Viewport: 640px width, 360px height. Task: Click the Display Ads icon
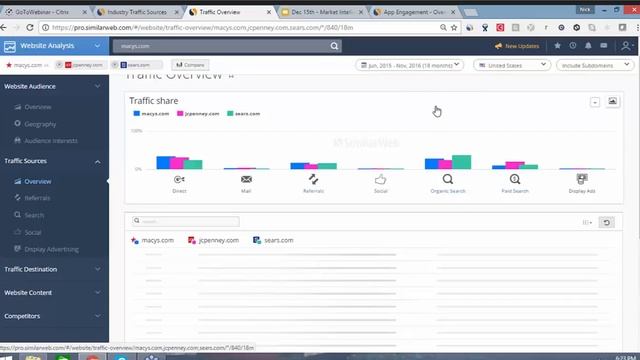pos(582,179)
